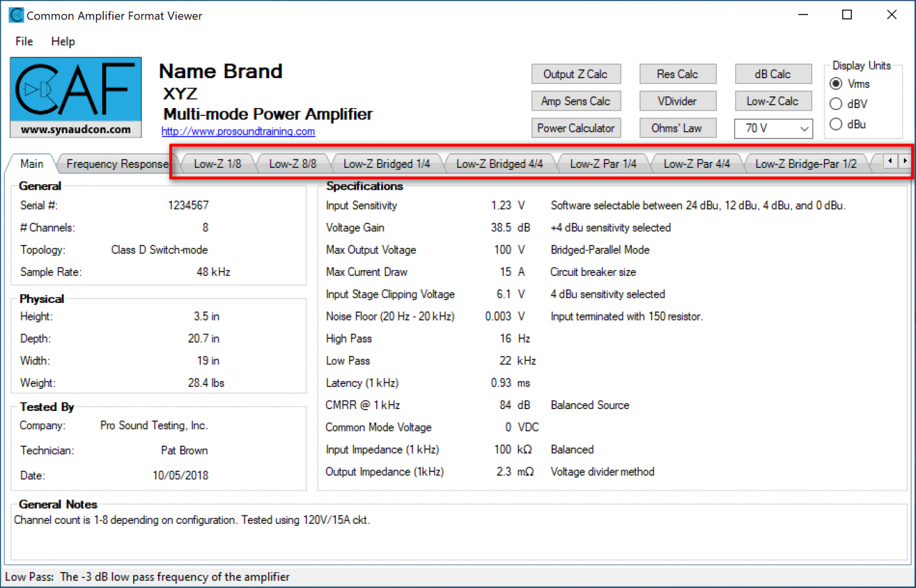
Task: Click the General Notes text area
Action: coord(458,537)
